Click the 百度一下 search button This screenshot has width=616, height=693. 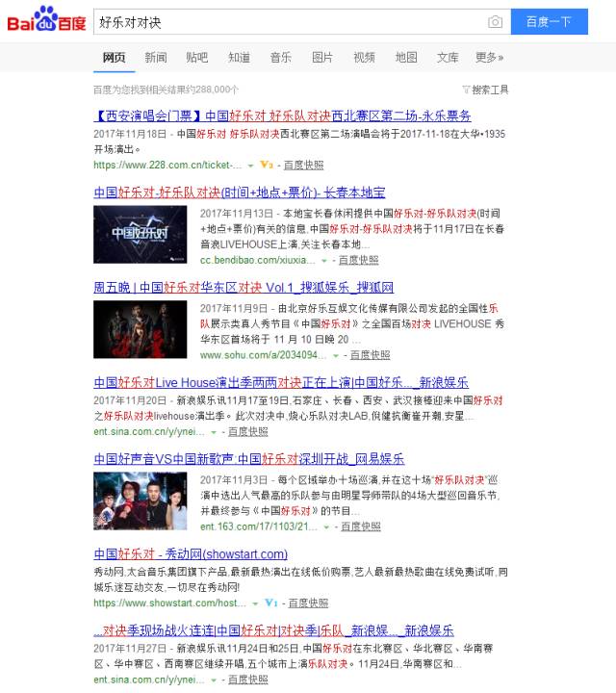coord(550,21)
